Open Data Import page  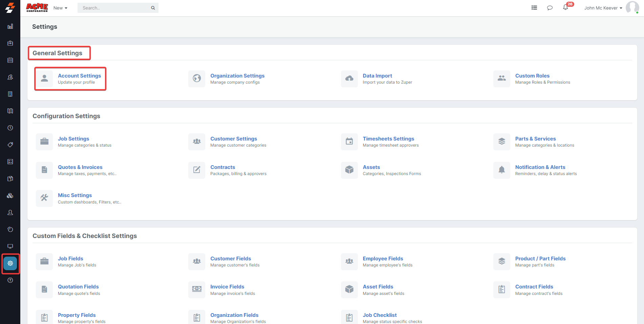377,76
